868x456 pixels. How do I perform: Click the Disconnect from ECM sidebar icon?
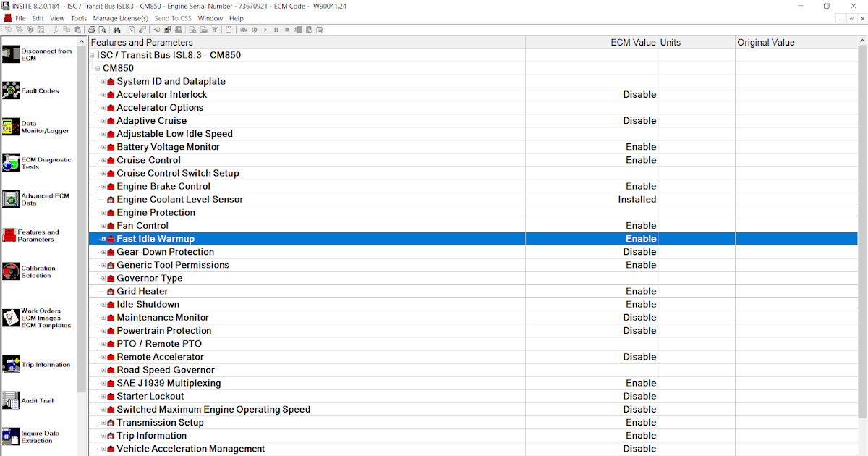coord(11,54)
